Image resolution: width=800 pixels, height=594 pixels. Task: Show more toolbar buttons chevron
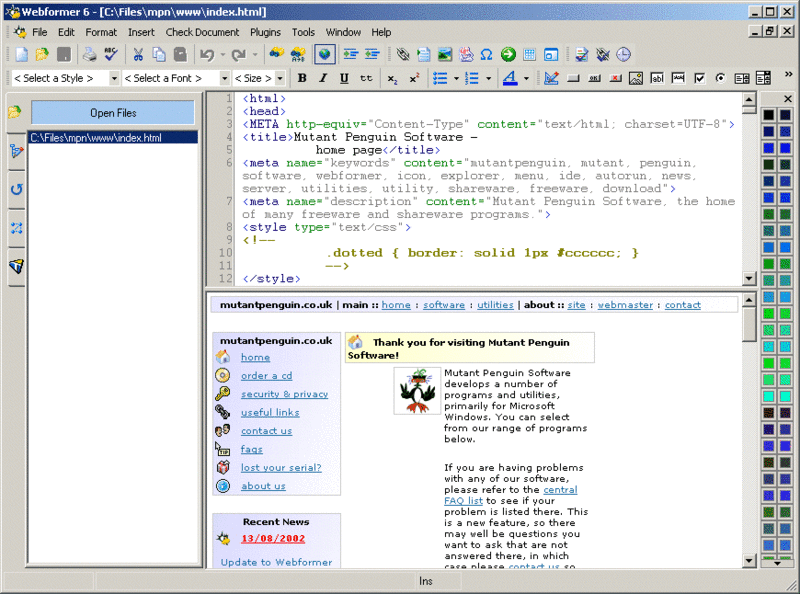pyautogui.click(x=788, y=75)
